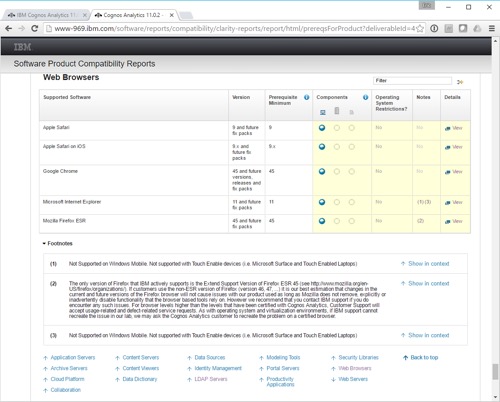Select third component radio for Microsoft Internet Explorer
This screenshot has height=402, width=500.
(x=352, y=202)
